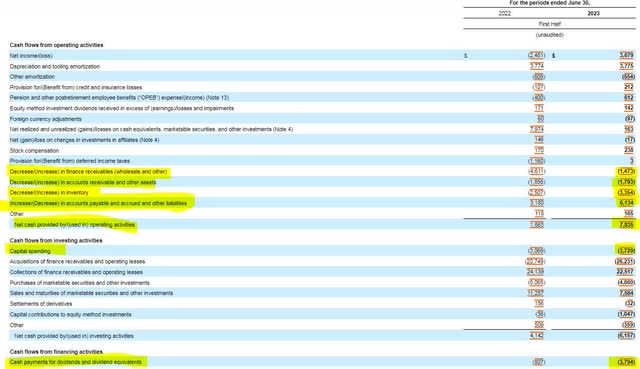Click 2022 net investing activities total 4,142
Image resolution: width=640 pixels, height=369 pixels.
coord(537,336)
